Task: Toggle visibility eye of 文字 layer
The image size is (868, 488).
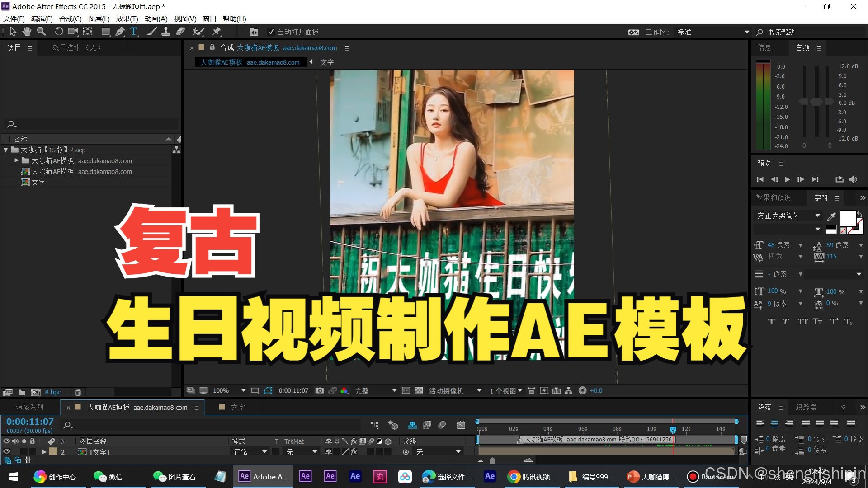Action: (7, 451)
